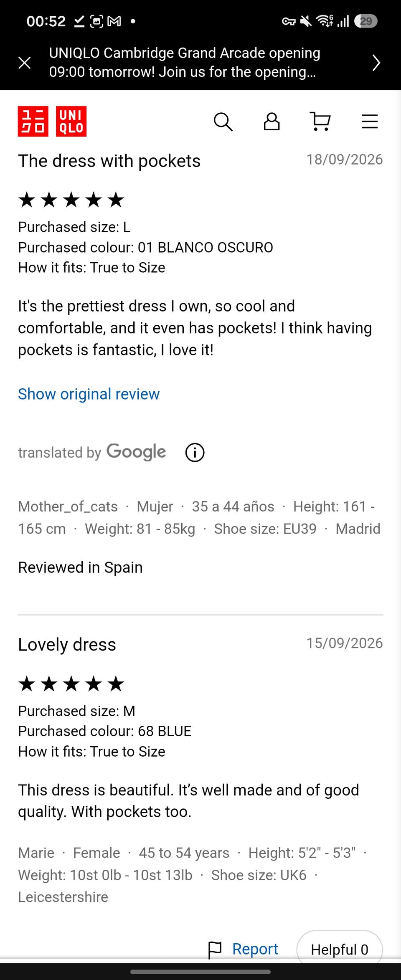Image resolution: width=401 pixels, height=980 pixels.
Task: Open the account profile icon
Action: 272,122
